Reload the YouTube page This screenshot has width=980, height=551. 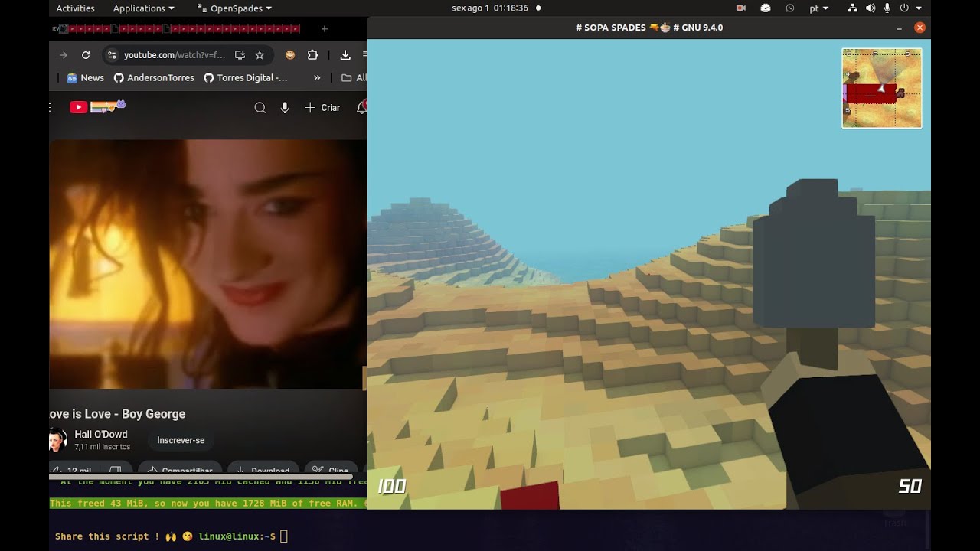pos(86,55)
